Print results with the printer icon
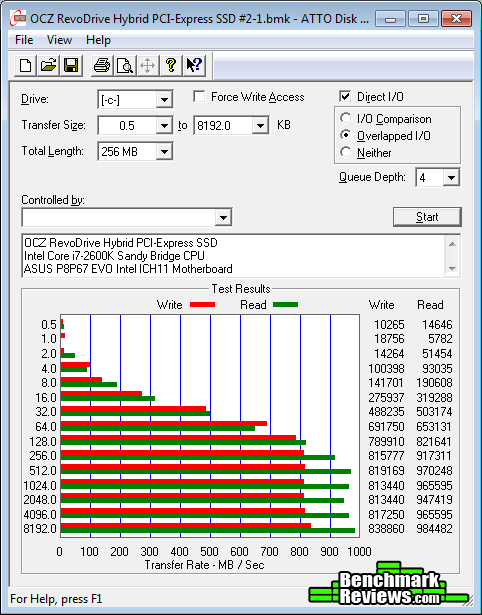Image resolution: width=482 pixels, height=615 pixels. (x=102, y=65)
